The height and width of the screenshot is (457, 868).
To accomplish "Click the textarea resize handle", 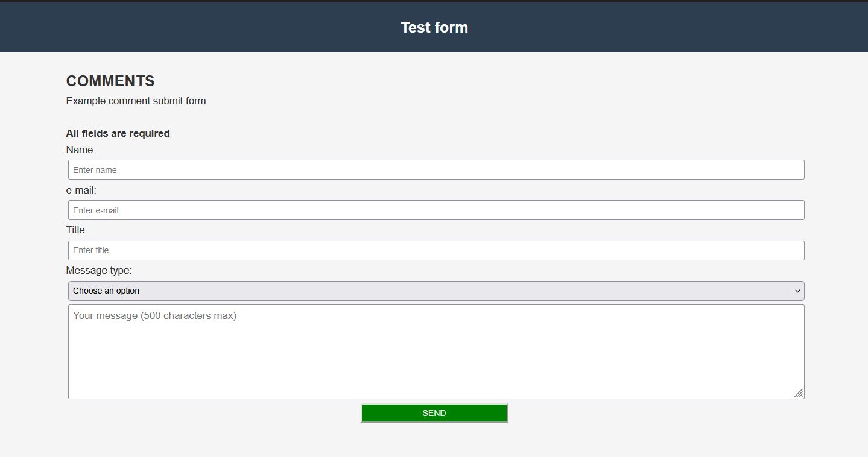I will (x=799, y=393).
